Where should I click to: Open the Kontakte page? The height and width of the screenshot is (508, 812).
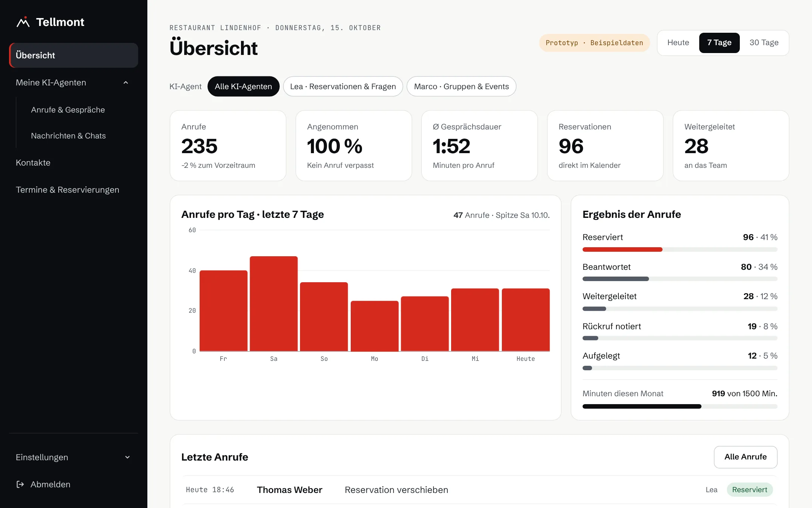[x=33, y=163]
